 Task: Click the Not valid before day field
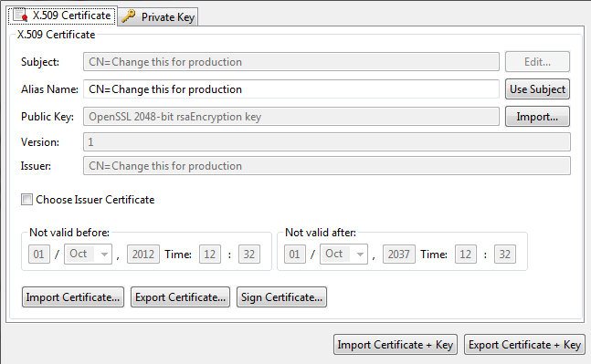click(39, 255)
